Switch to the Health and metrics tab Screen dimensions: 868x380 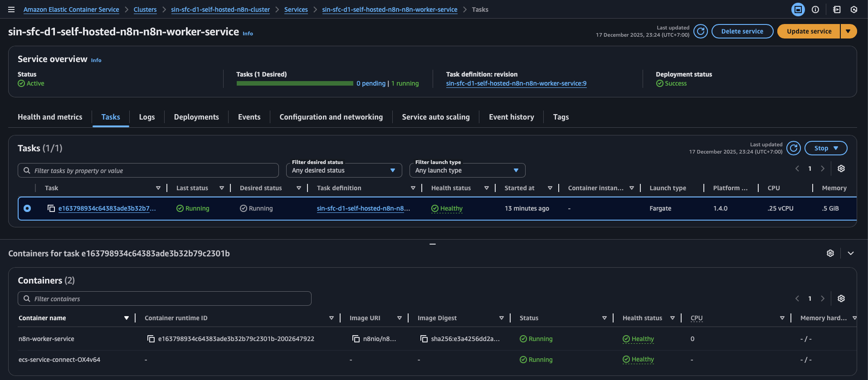click(50, 117)
